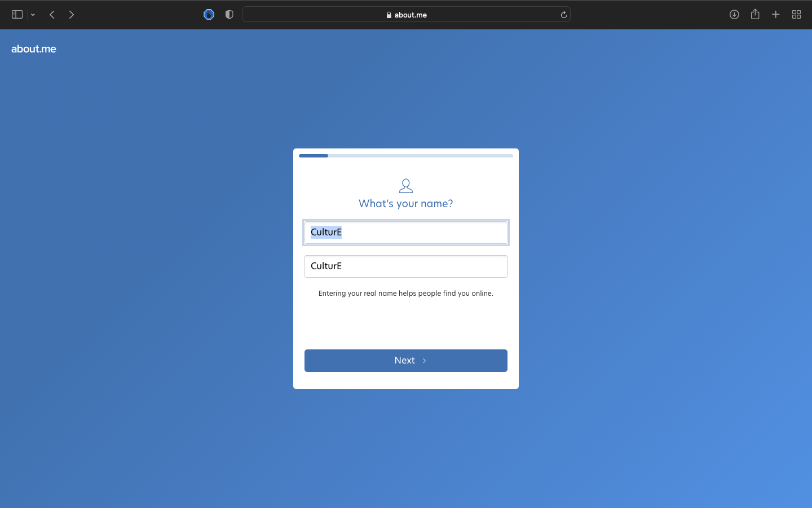Toggle the Safari sidebar icon
Viewport: 812px width, 508px height.
click(17, 15)
